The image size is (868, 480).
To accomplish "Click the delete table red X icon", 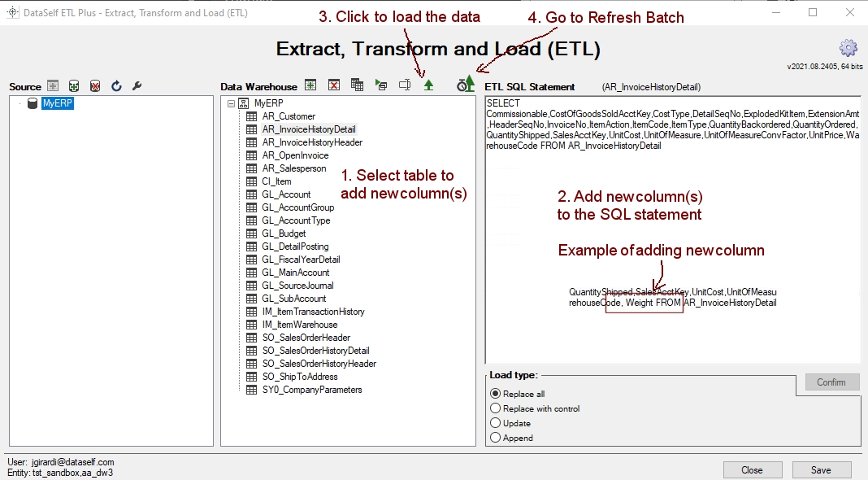I will (x=334, y=85).
